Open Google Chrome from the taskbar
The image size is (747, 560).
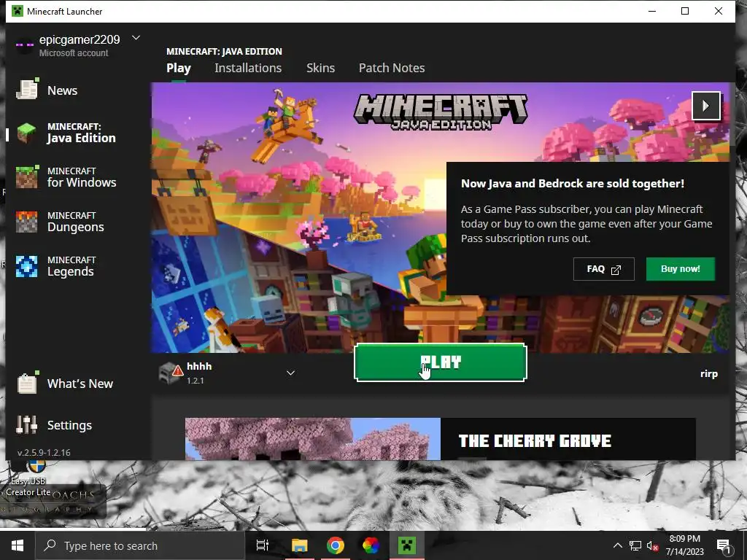coord(336,545)
